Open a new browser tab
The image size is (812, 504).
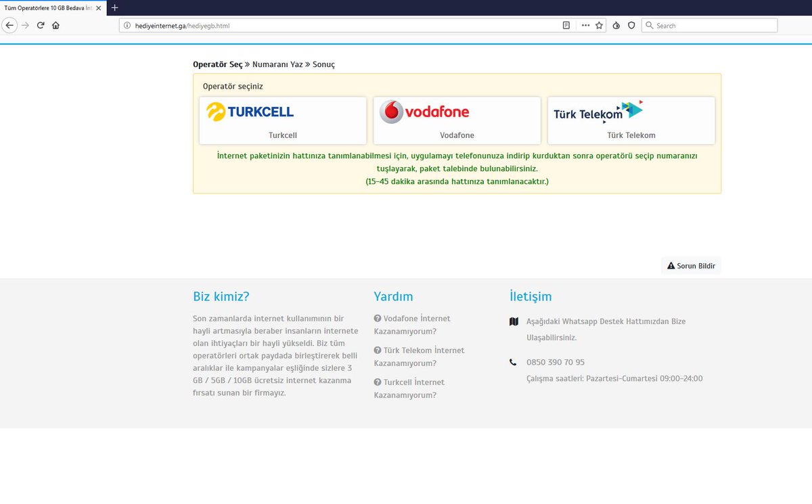(114, 7)
